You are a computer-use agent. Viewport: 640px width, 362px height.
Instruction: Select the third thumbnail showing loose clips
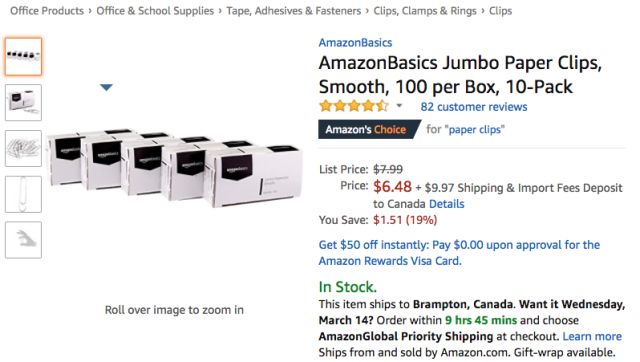click(x=23, y=148)
